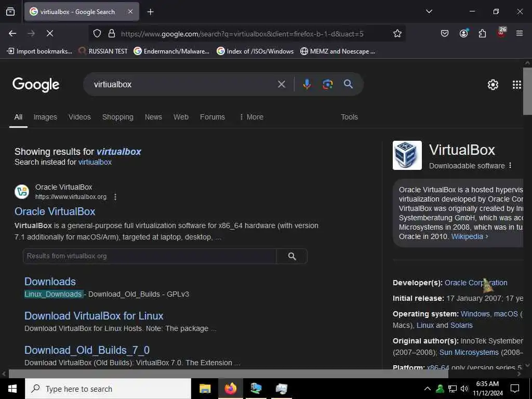Open Download VirtualBox for Linux link
Screen dimensions: 532x399
[x=94, y=316]
